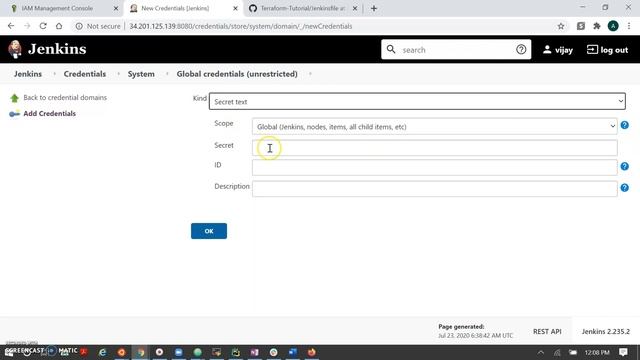Open the vijay user profile link

[558, 50]
